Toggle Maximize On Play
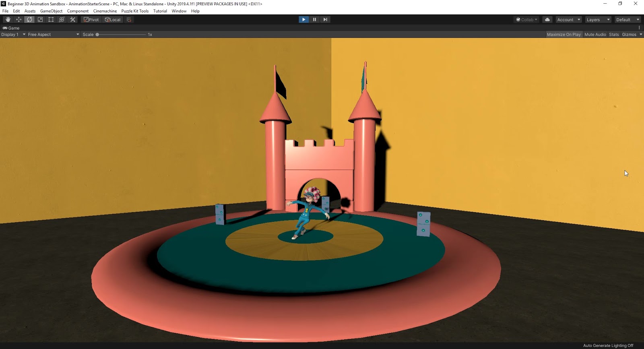Screen dimensions: 644x349 563,35
